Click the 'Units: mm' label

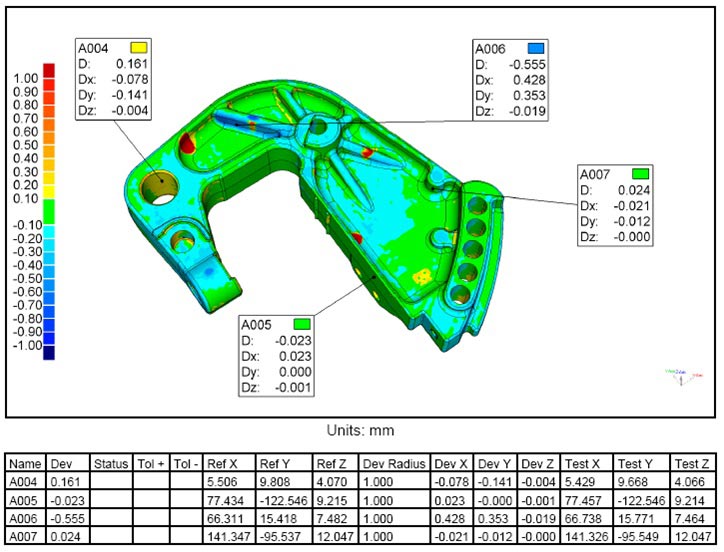point(361,431)
